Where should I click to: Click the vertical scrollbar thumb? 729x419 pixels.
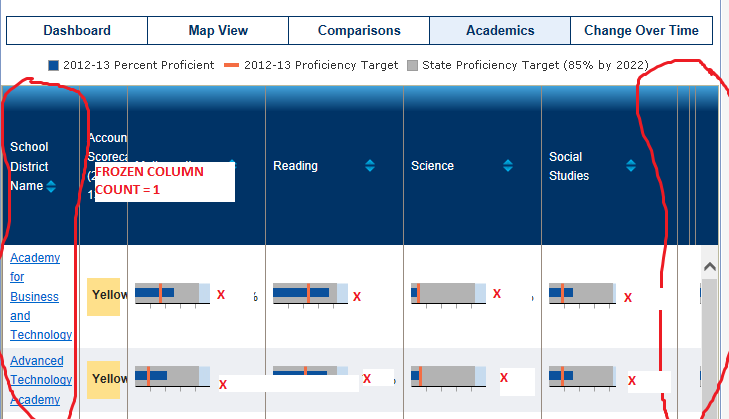pos(709,340)
